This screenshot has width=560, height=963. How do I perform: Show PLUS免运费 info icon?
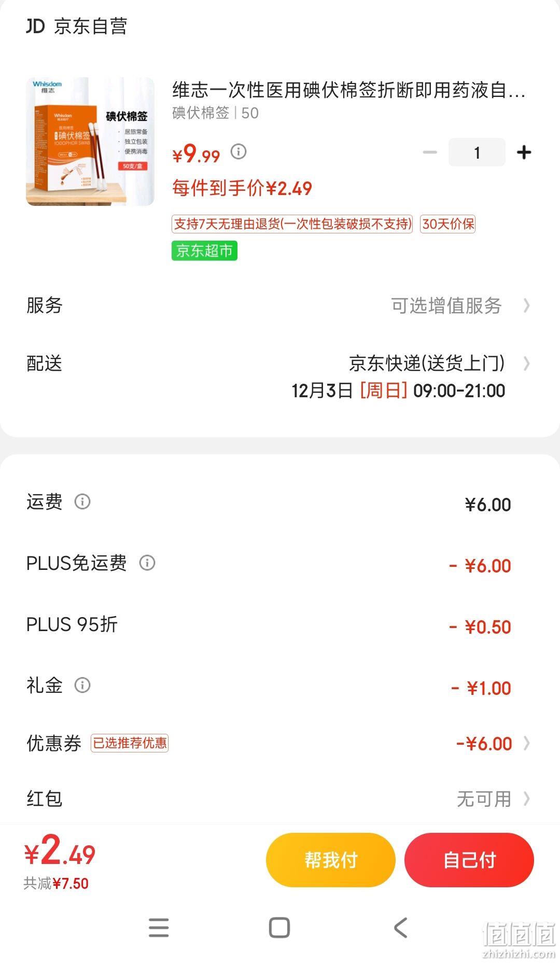[x=147, y=563]
